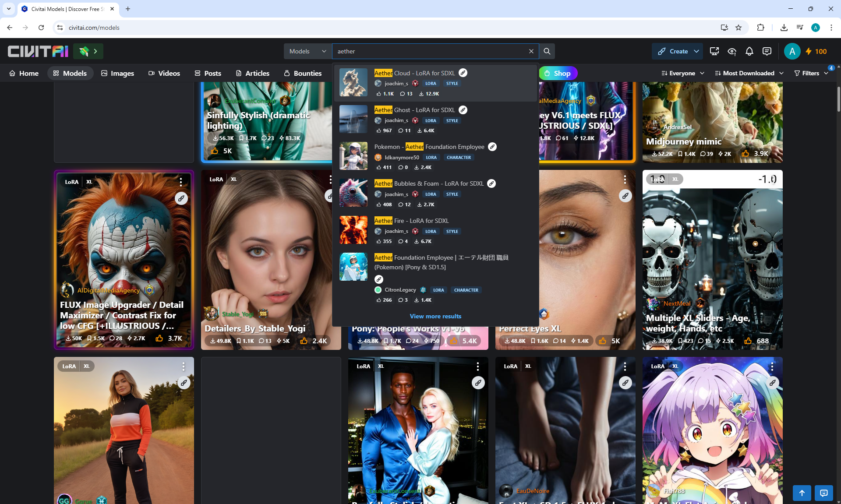The image size is (841, 504).
Task: Expand the Everyone period dropdown
Action: tap(683, 73)
